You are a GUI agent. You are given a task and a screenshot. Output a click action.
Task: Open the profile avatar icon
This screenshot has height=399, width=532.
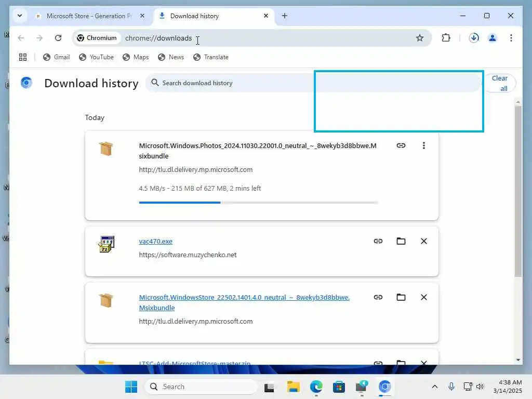(x=493, y=38)
